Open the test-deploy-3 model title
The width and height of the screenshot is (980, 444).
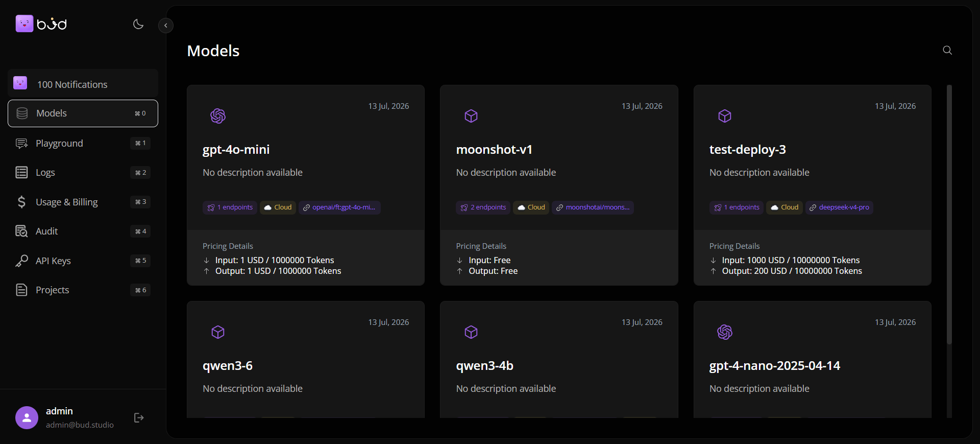click(748, 150)
